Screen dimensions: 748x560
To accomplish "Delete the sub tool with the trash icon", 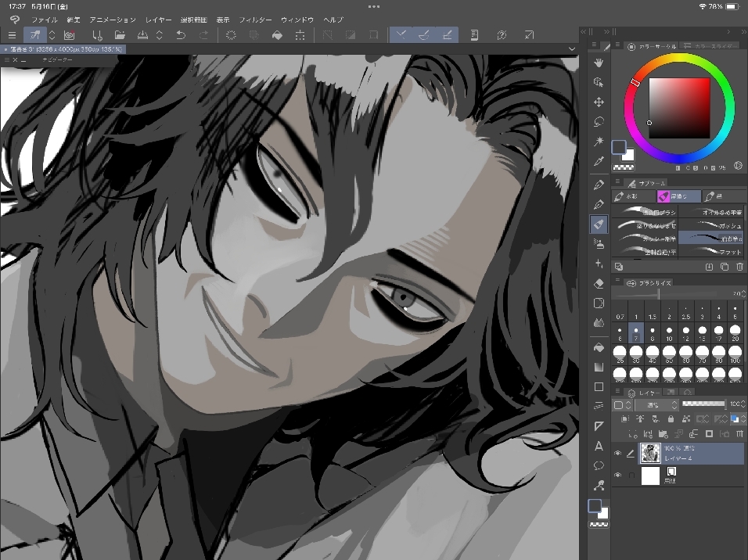I will pos(739,267).
